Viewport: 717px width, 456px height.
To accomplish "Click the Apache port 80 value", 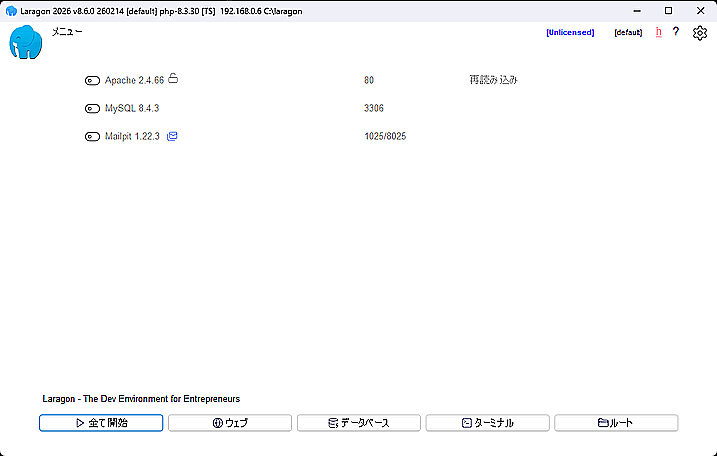I will [369, 80].
